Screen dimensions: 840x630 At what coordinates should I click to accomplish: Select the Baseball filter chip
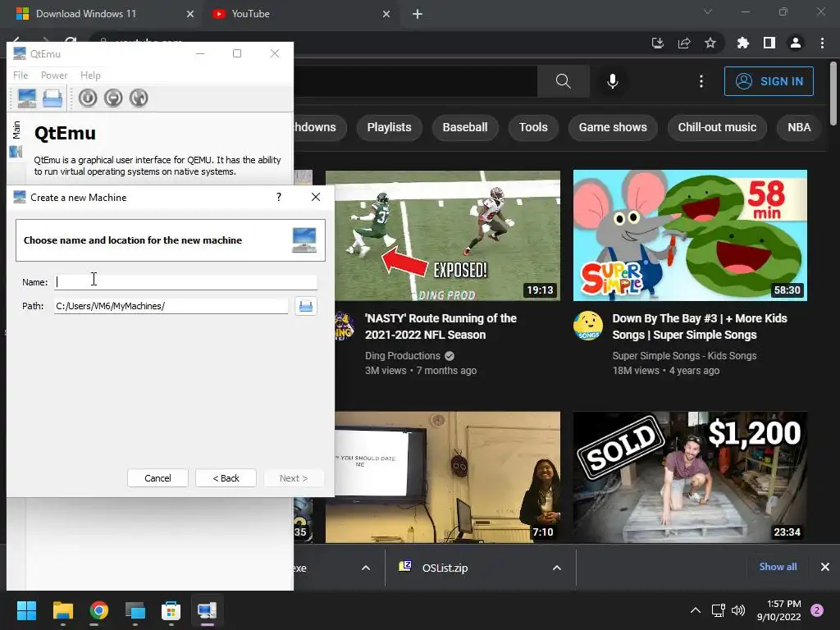(x=465, y=127)
